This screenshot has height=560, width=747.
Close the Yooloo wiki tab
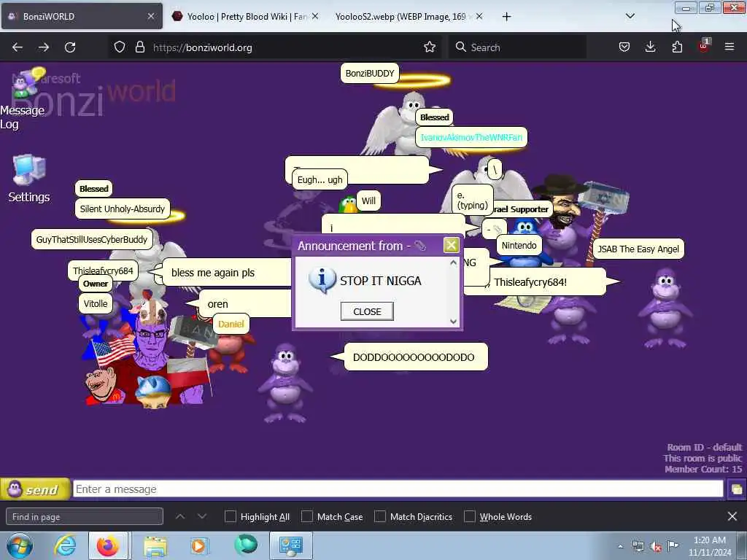[315, 16]
